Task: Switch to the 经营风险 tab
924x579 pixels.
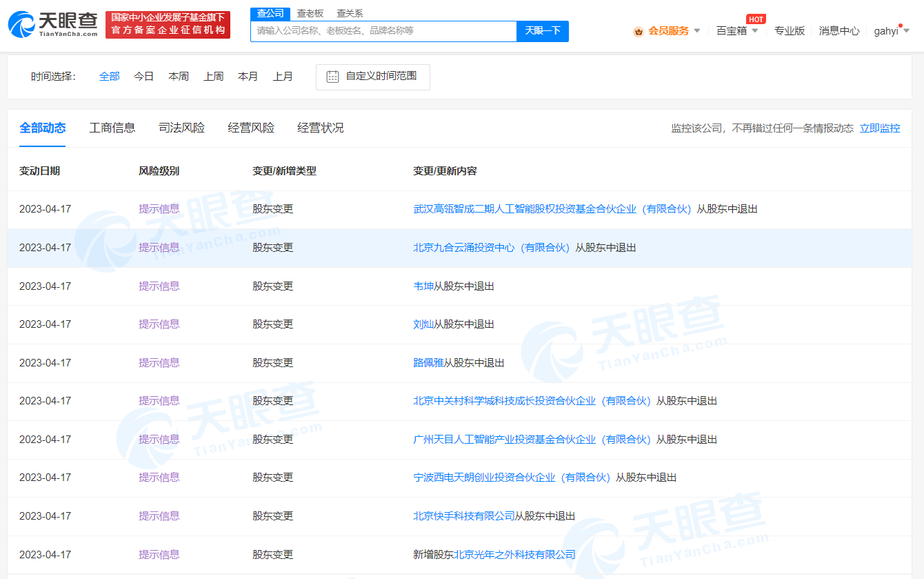Action: pos(251,128)
